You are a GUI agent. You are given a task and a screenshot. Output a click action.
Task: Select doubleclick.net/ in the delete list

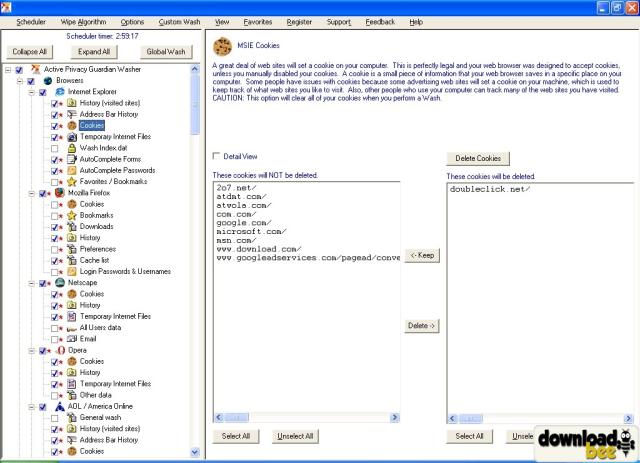490,189
